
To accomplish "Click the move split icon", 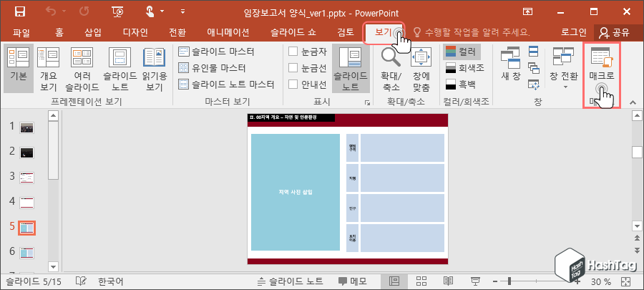I will click(533, 84).
